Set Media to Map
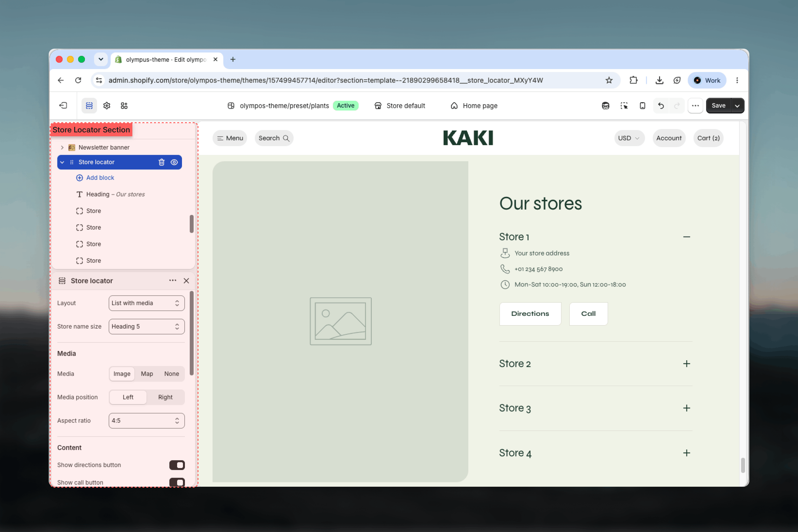The height and width of the screenshot is (532, 798). [x=147, y=374]
